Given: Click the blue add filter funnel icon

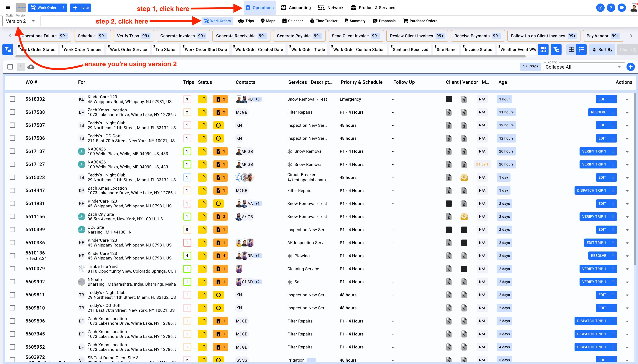Looking at the screenshot, I should (x=556, y=49).
